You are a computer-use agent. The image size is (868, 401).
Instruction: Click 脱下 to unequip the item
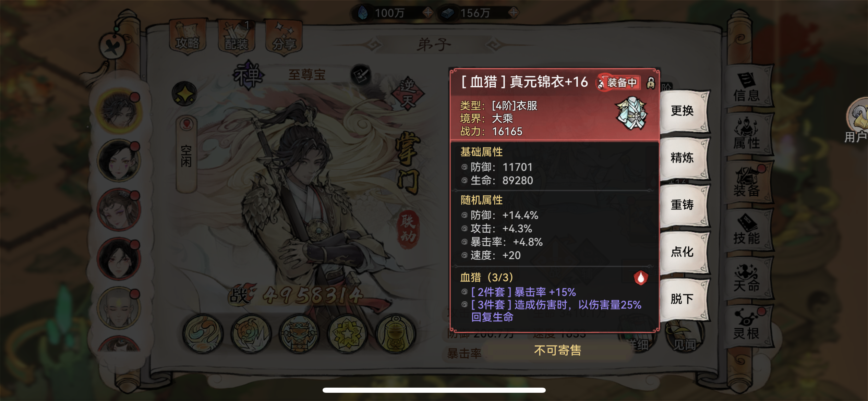point(684,299)
